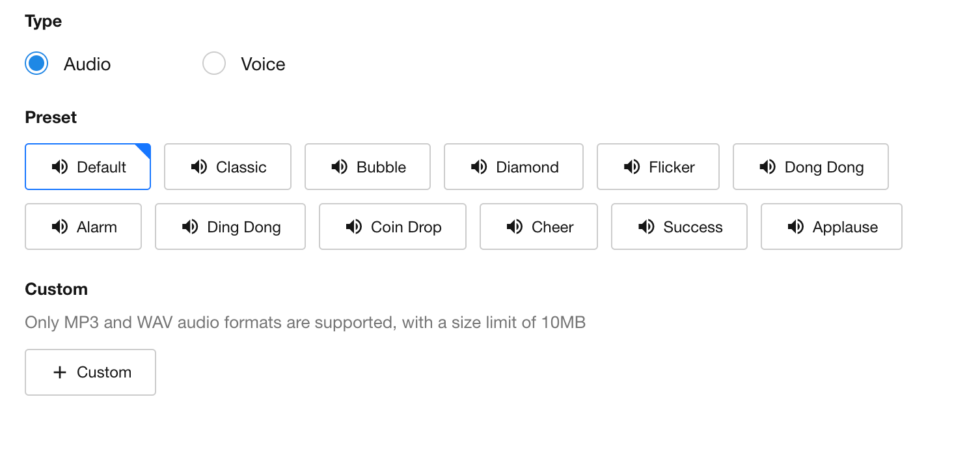This screenshot has height=453, width=980.
Task: Click the Ding Dong speaker icon
Action: [190, 227]
